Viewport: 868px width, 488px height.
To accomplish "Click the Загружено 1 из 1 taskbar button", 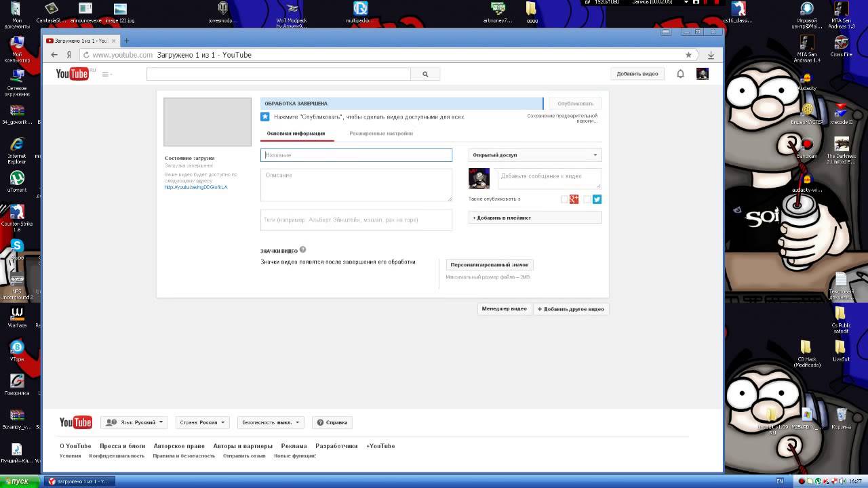I will (78, 481).
